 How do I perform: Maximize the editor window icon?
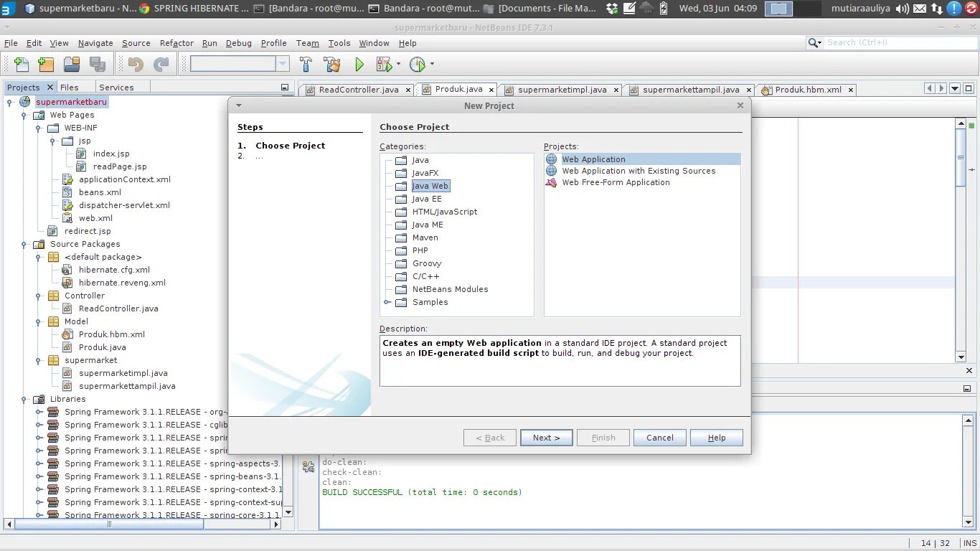pos(969,89)
